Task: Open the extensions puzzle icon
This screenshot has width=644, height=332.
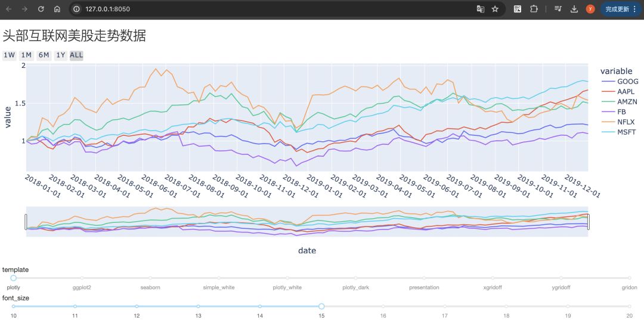Action: point(534,9)
